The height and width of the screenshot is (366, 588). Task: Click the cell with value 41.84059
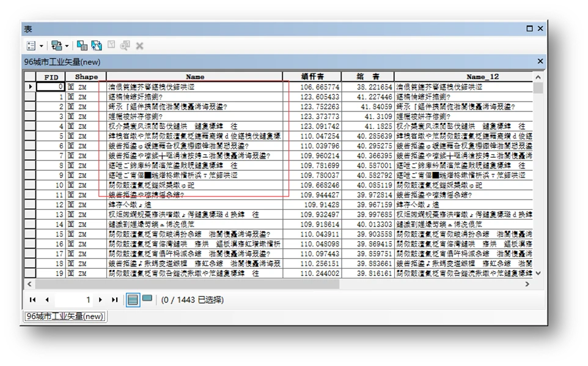(x=367, y=106)
